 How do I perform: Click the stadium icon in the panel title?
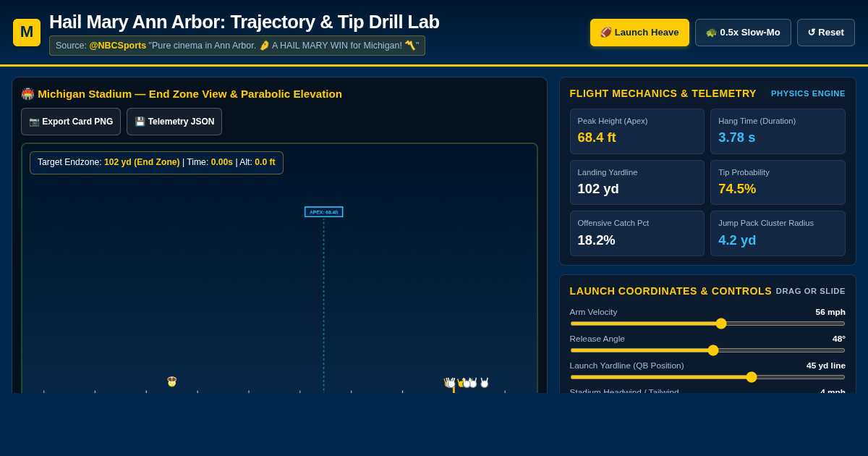tap(27, 94)
